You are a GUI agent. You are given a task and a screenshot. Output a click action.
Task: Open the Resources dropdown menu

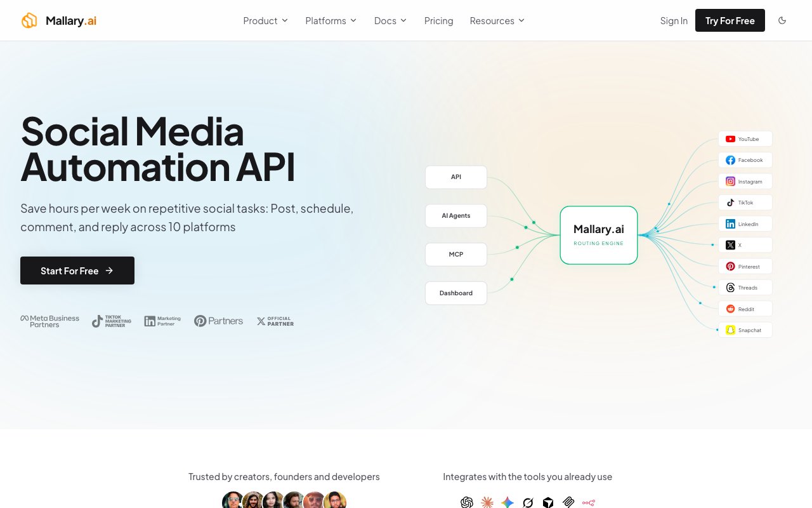point(497,21)
